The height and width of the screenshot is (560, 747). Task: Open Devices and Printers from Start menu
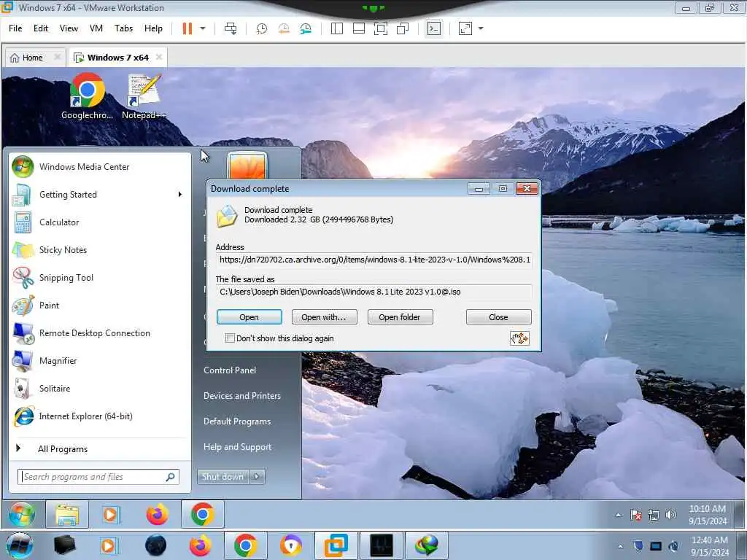pos(242,396)
